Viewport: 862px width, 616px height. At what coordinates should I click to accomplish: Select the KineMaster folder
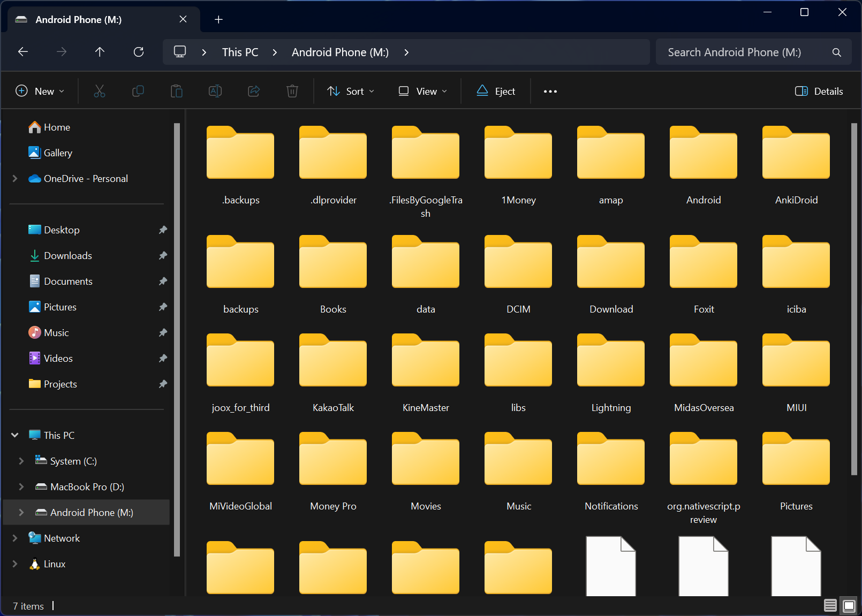tap(426, 372)
